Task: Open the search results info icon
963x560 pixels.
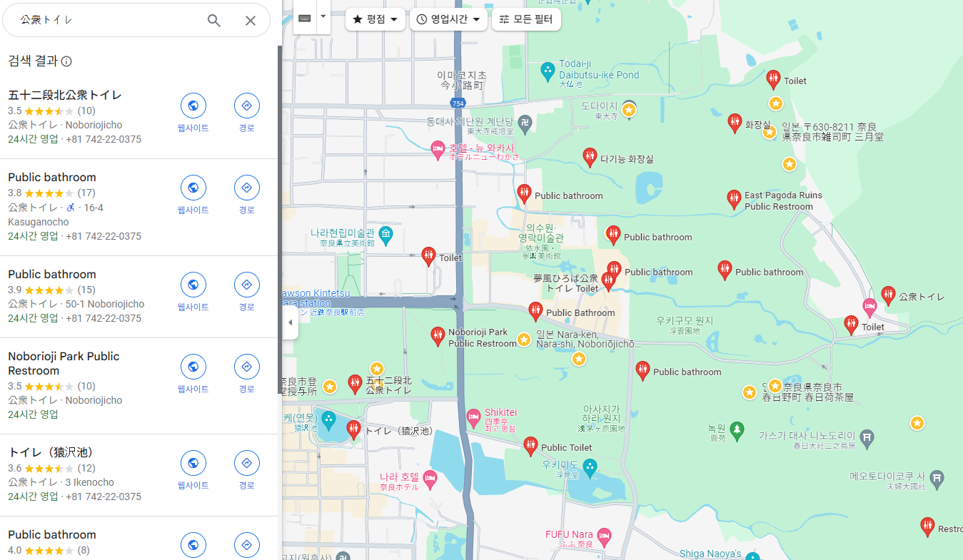Action: (x=66, y=61)
